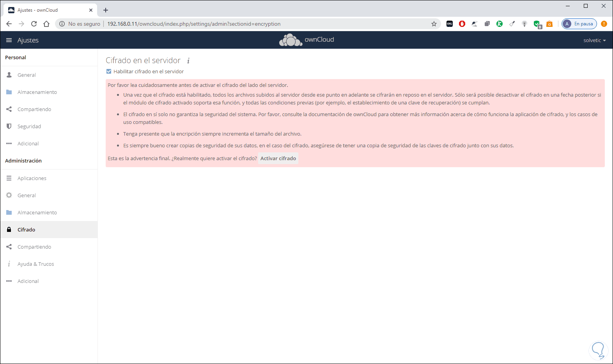The width and height of the screenshot is (613, 364).
Task: Open Personal General settings section
Action: click(x=49, y=75)
